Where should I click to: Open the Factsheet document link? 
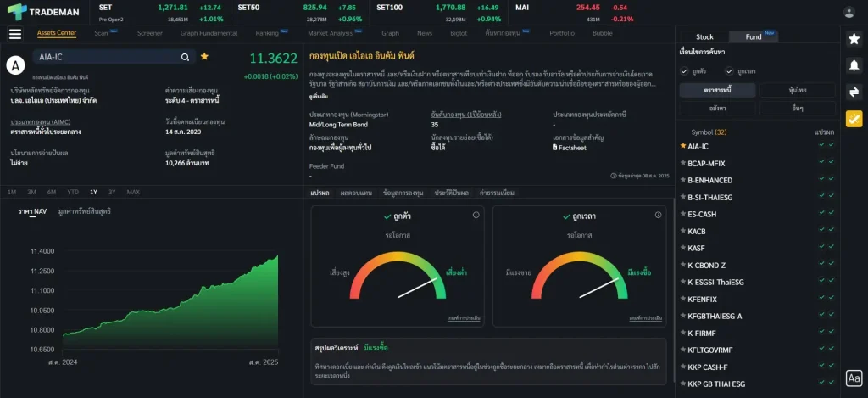[569, 148]
